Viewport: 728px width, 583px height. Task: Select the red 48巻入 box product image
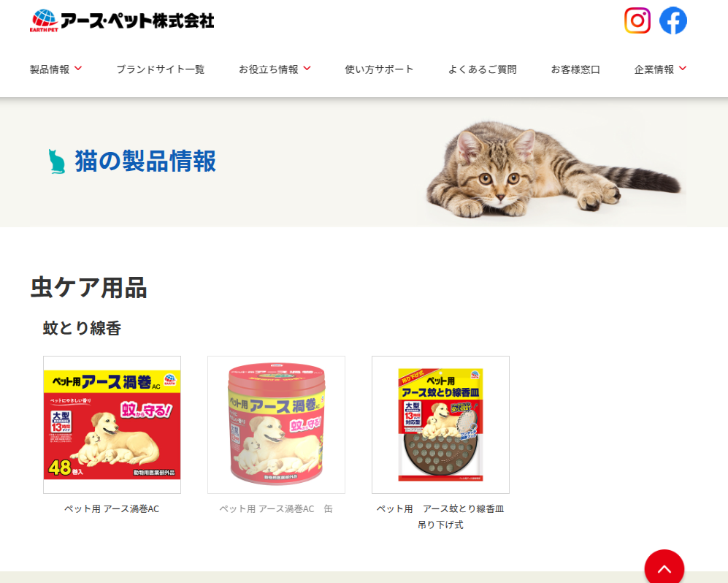point(112,424)
